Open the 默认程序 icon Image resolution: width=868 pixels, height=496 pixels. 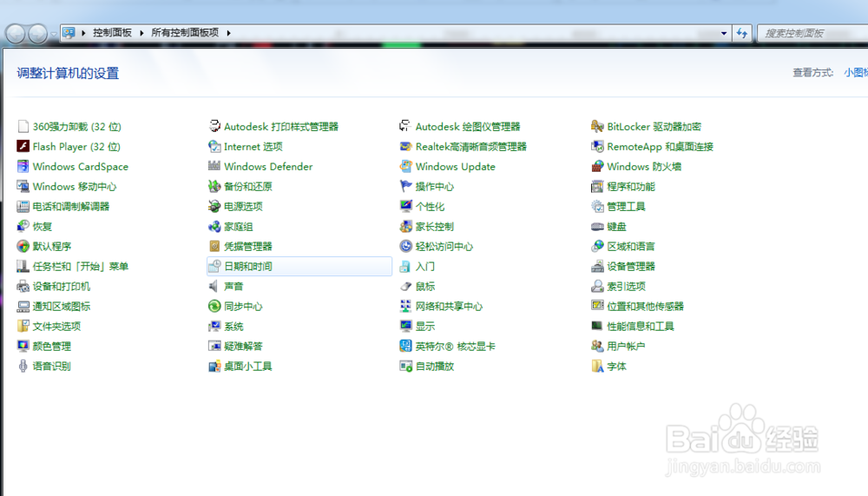point(23,246)
